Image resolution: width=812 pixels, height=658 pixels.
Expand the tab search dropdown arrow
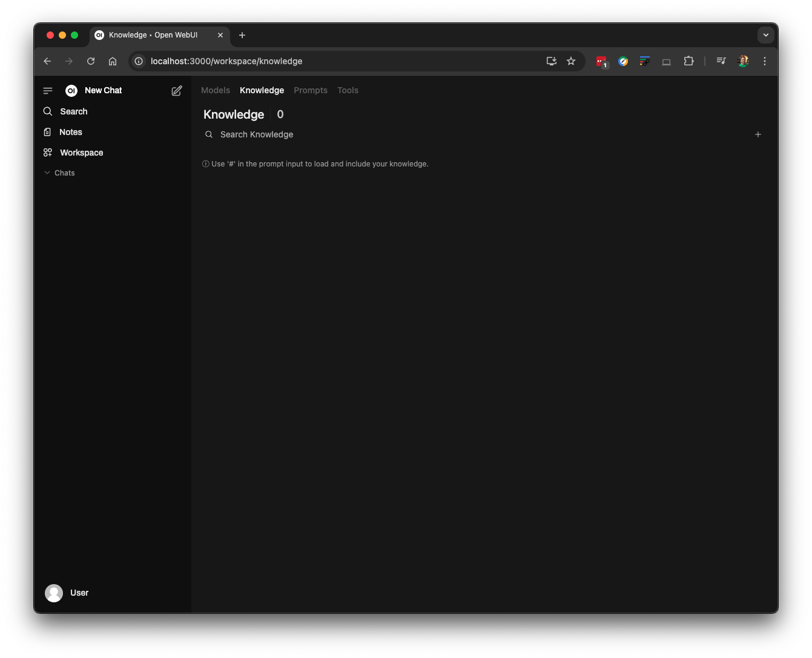click(x=765, y=35)
